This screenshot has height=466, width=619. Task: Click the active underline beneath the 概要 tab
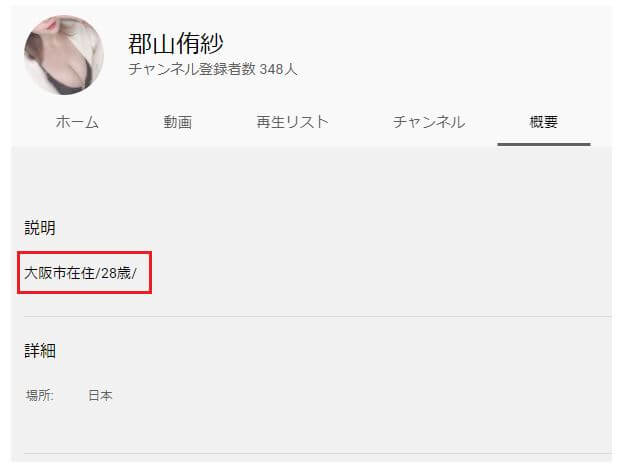tap(544, 144)
